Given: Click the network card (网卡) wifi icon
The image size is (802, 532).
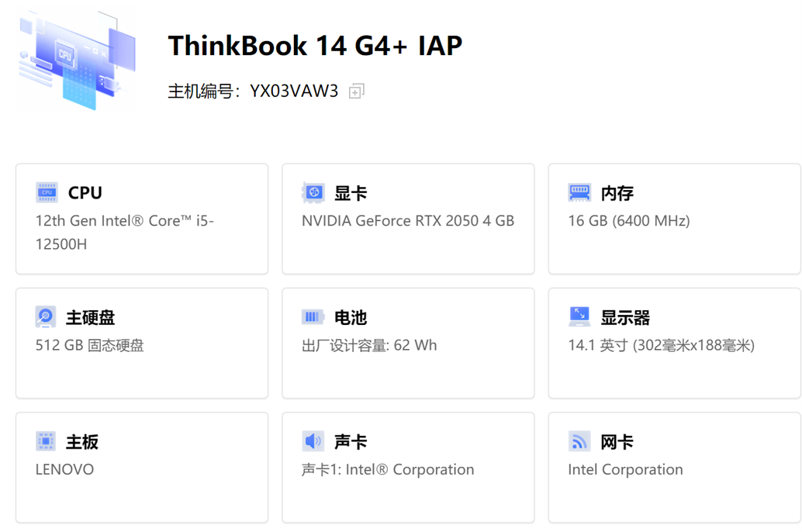Looking at the screenshot, I should click(579, 441).
